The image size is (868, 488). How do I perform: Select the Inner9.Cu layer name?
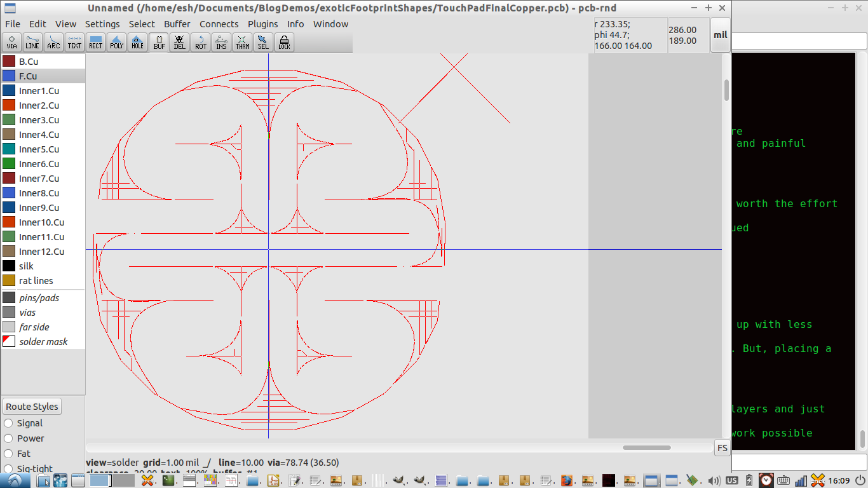(x=39, y=208)
